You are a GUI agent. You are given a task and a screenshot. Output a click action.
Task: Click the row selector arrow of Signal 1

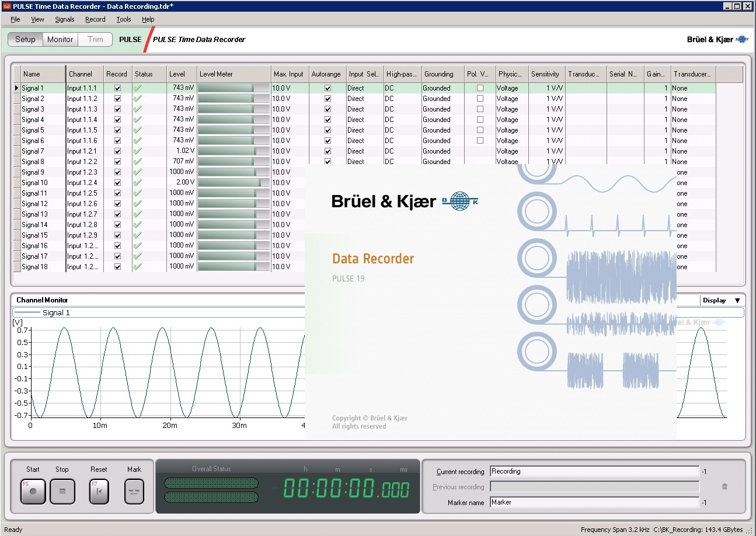[17, 88]
